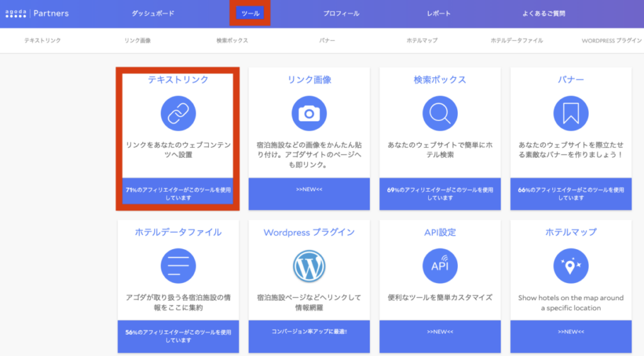Click the WordPress logo icon
Screen dimensions: 644x356
coord(309,265)
